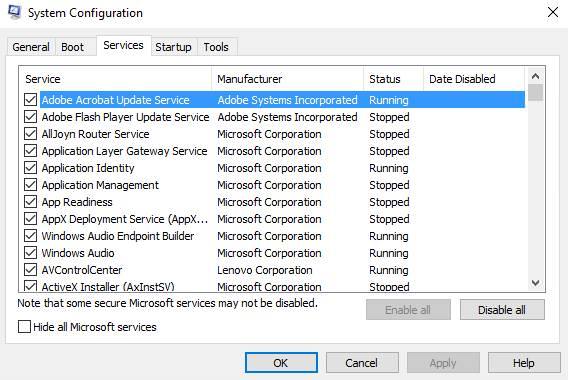Click the greyed Apply button
The height and width of the screenshot is (380, 568).
pyautogui.click(x=443, y=363)
